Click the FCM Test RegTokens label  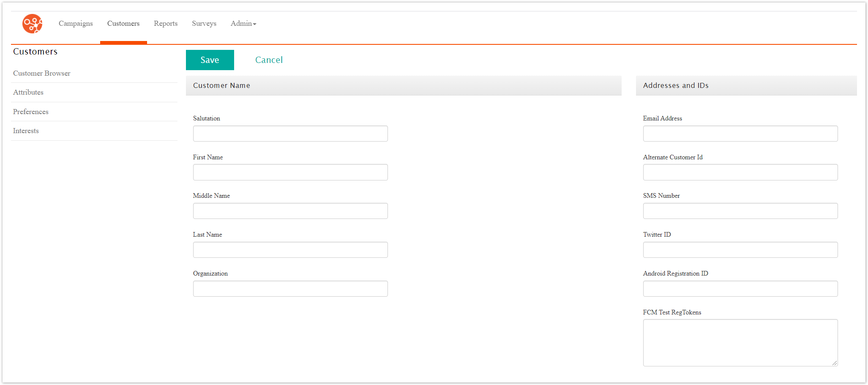[672, 312]
